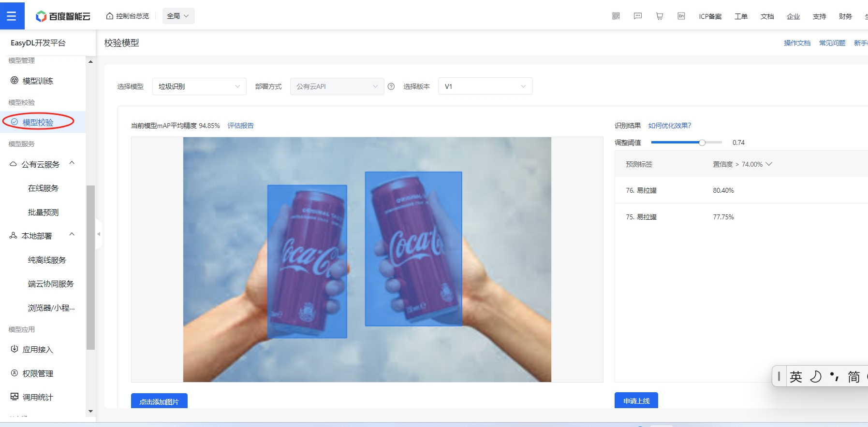Switch language with the En icon
868x427 pixels.
click(x=681, y=16)
